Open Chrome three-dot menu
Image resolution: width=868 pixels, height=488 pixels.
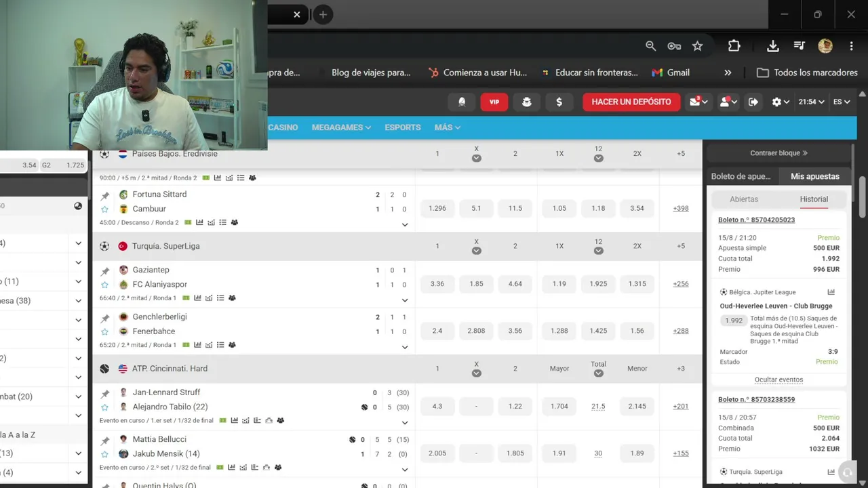pos(851,46)
